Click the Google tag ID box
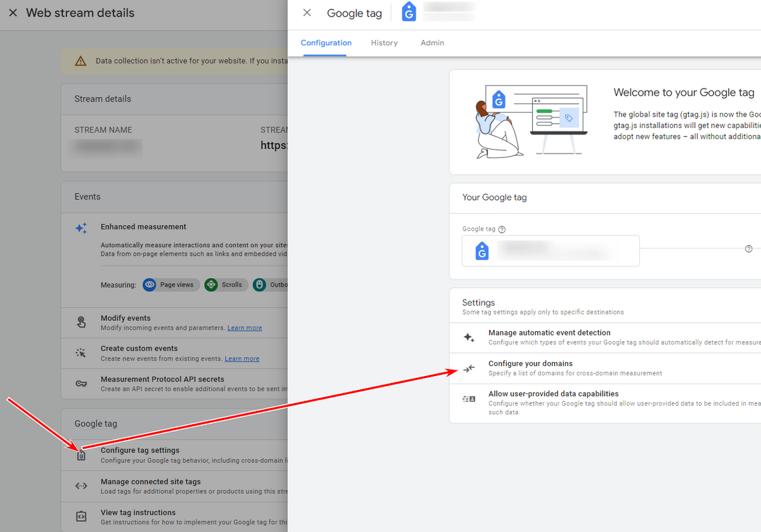761x532 pixels. tap(550, 250)
